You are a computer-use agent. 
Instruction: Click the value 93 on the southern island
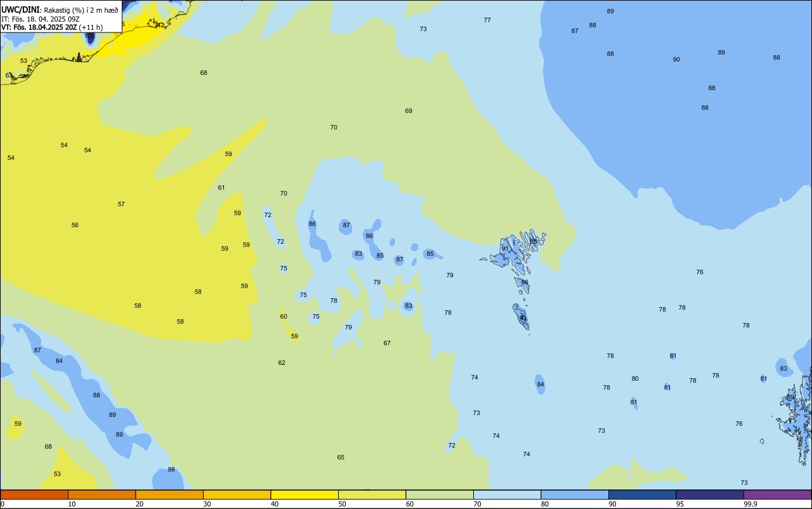[x=523, y=319]
